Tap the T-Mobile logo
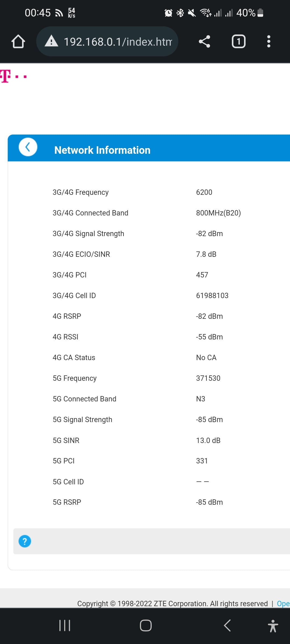 (13, 76)
